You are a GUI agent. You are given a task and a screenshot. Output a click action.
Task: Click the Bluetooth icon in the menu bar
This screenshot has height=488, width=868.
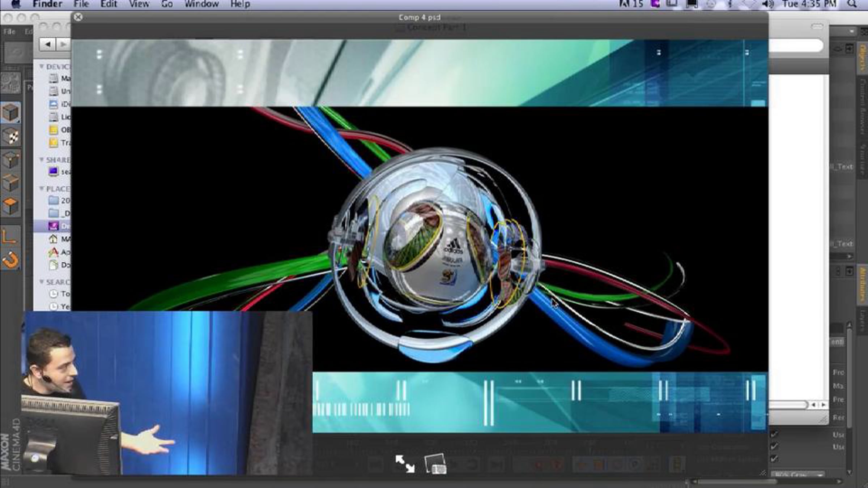click(x=730, y=4)
